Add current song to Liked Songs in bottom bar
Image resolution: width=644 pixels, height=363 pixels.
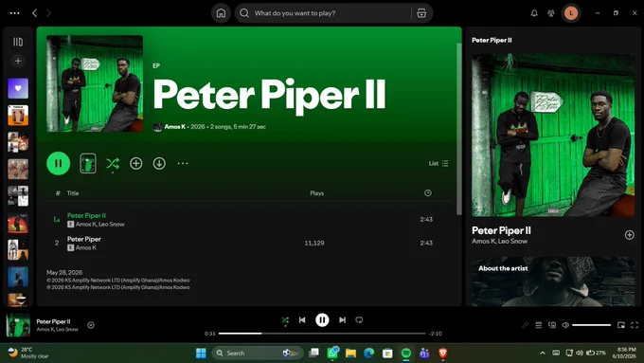[x=91, y=325]
